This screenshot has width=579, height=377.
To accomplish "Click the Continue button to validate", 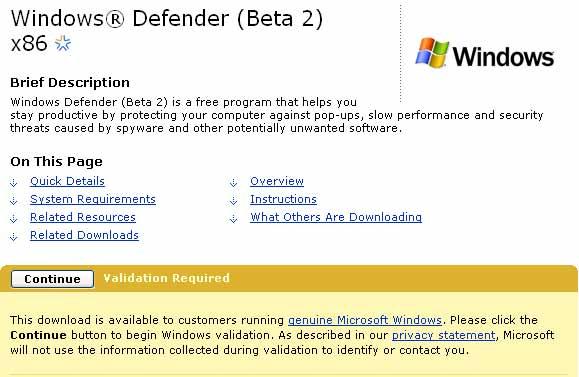I will (x=52, y=279).
